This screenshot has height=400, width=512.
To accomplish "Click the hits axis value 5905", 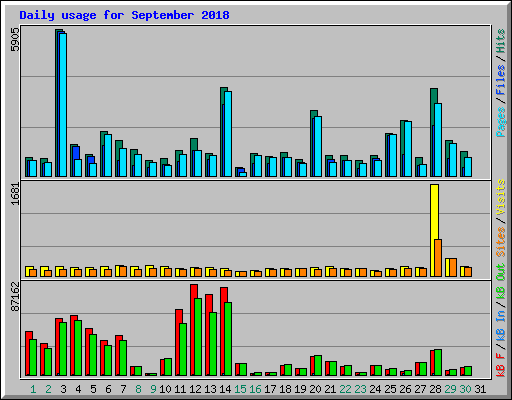I will coord(15,40).
